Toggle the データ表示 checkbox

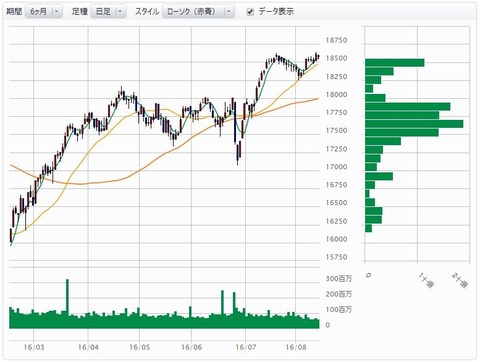coord(250,12)
